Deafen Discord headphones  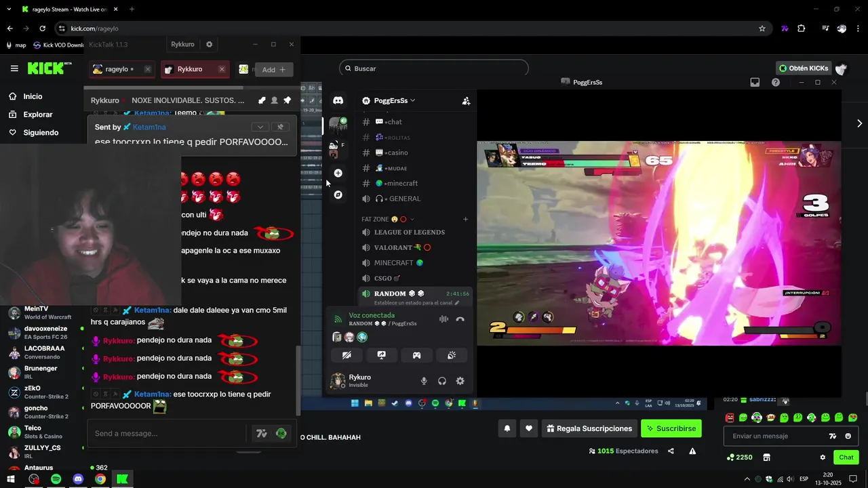(x=442, y=381)
